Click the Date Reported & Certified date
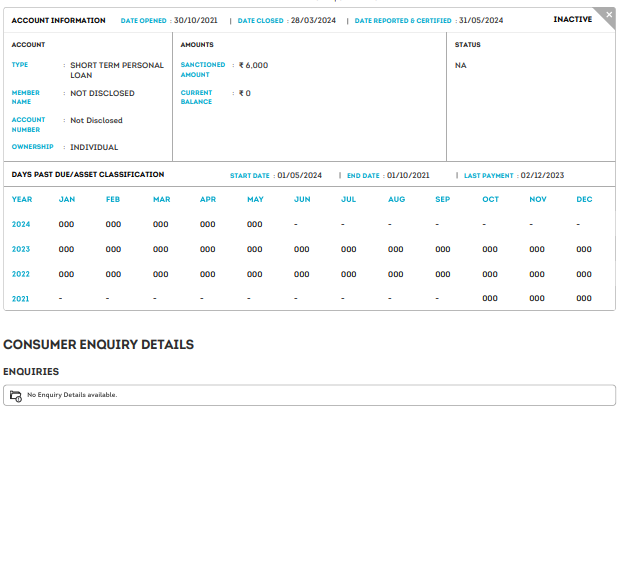The image size is (622, 567). 481,20
